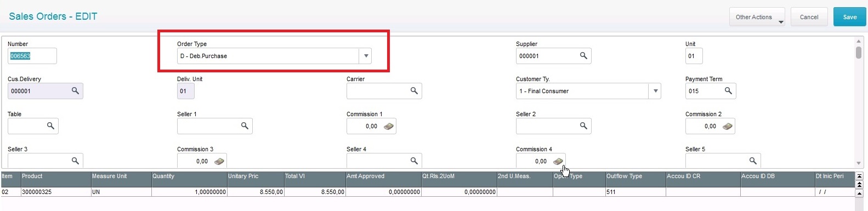Select the Measure Unit column header
This screenshot has height=211, width=868.
[x=121, y=179]
